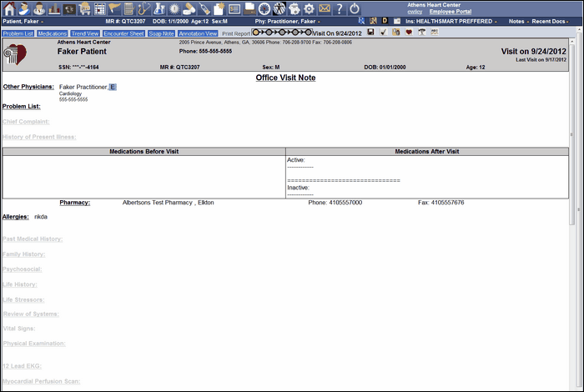Open the Physical Examination section
Viewport: 584px width, 392px height.
pos(34,344)
